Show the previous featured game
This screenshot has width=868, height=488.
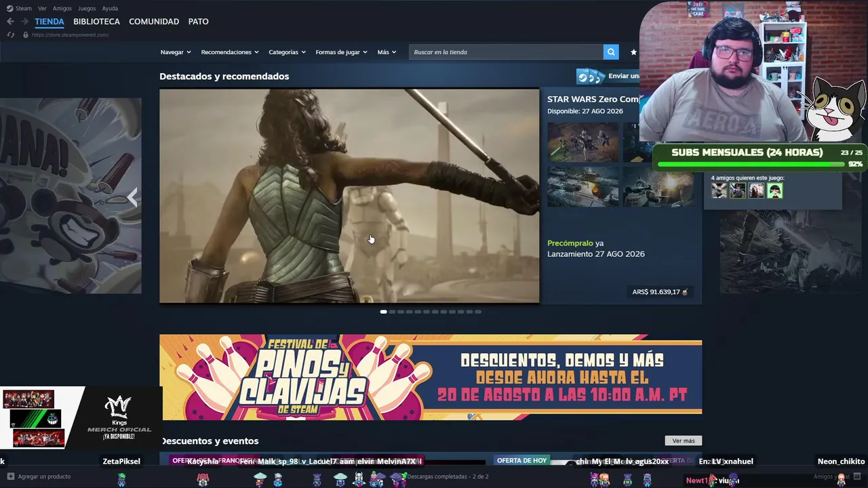point(132,197)
